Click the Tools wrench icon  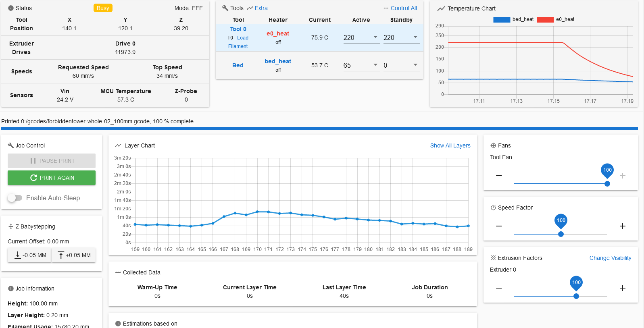pos(225,8)
